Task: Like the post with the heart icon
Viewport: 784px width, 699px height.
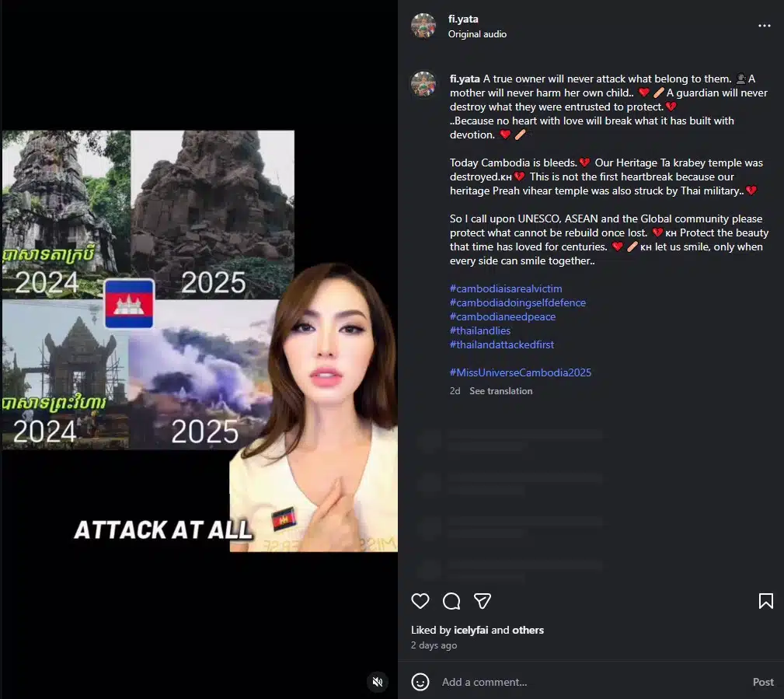Action: 420,601
